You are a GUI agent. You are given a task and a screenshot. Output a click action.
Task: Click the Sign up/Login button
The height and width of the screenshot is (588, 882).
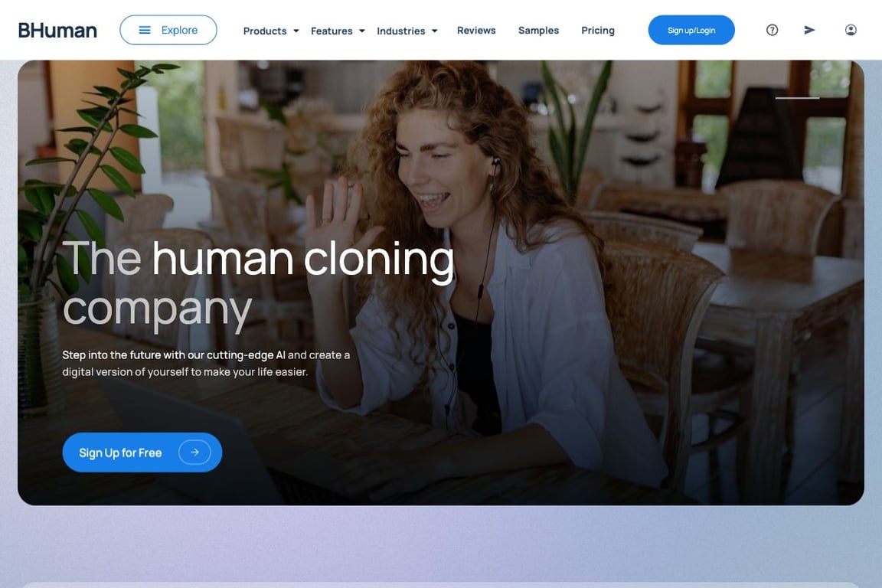click(x=691, y=30)
